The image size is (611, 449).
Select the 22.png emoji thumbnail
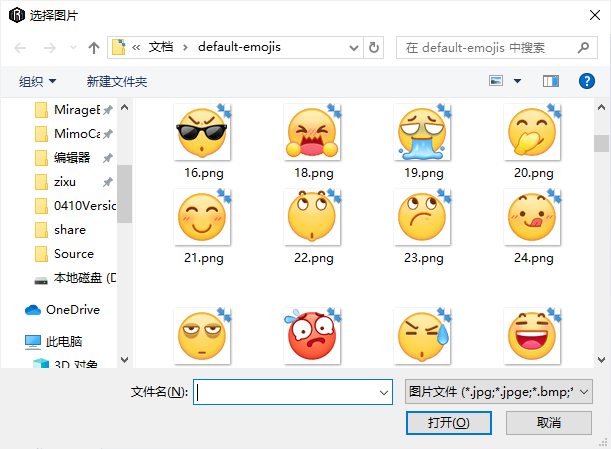click(x=313, y=219)
